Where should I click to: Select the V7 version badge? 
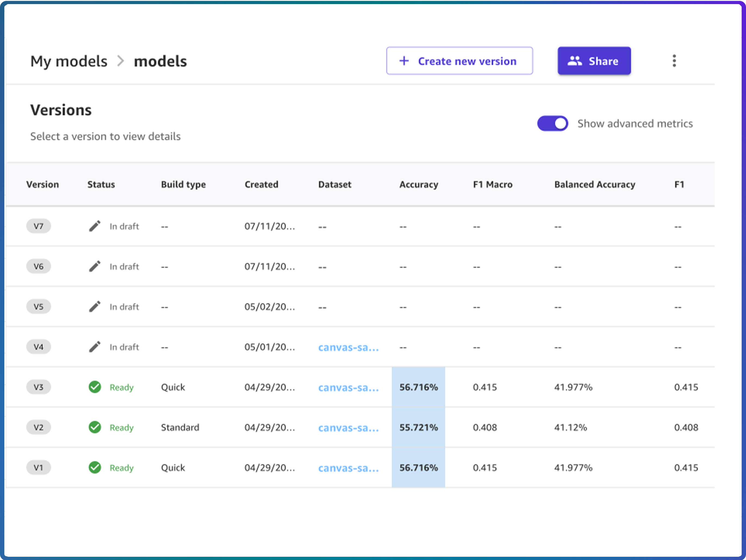coord(38,226)
